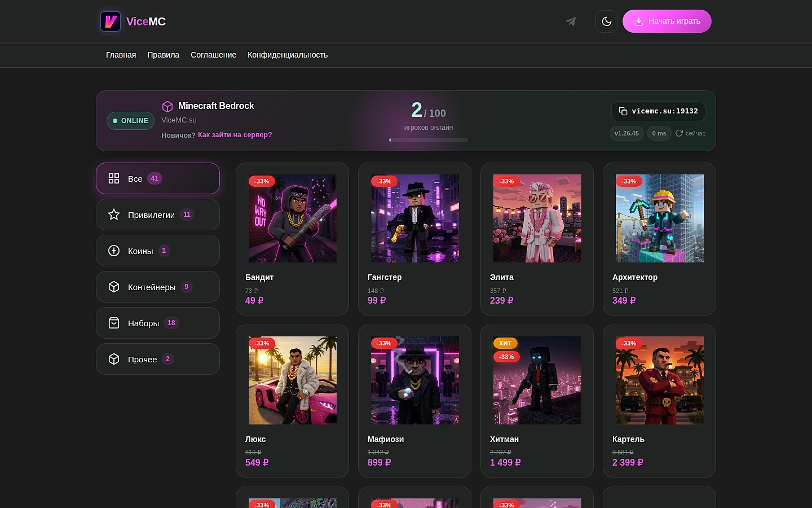This screenshot has height=508, width=812.
Task: Click the 349 ₽ price for Архитектор
Action: click(x=624, y=300)
